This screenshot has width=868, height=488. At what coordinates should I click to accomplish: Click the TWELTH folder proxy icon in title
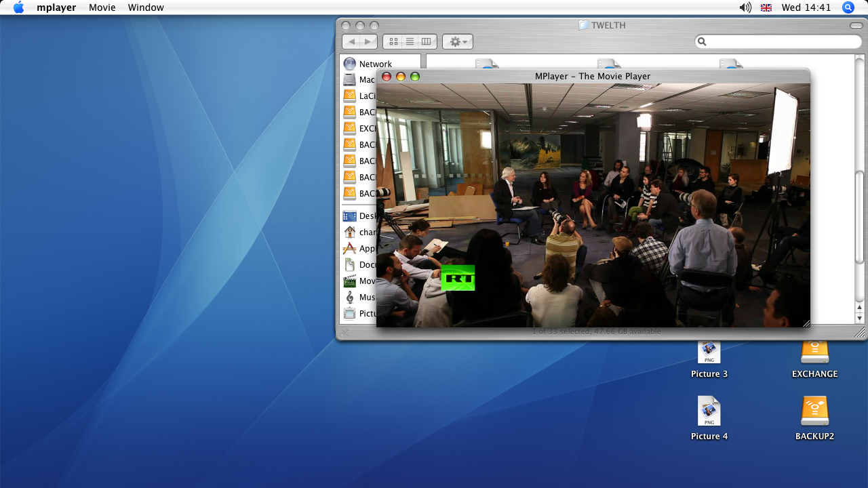coord(583,25)
